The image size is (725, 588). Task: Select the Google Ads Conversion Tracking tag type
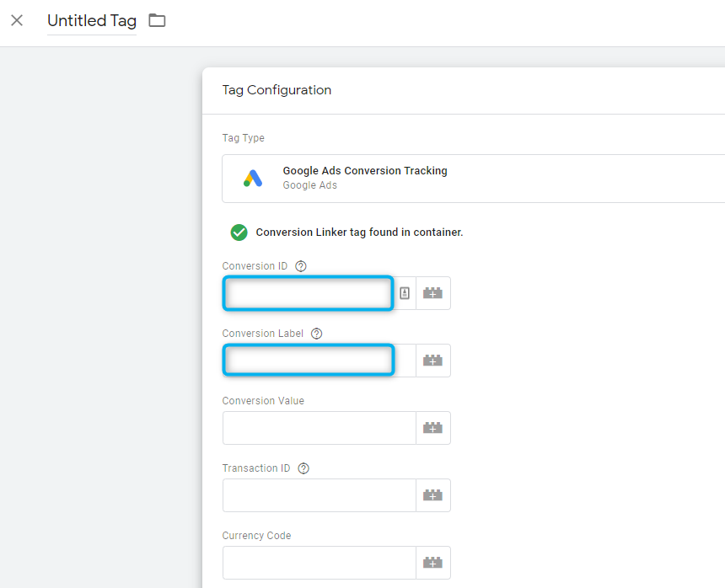(x=474, y=179)
